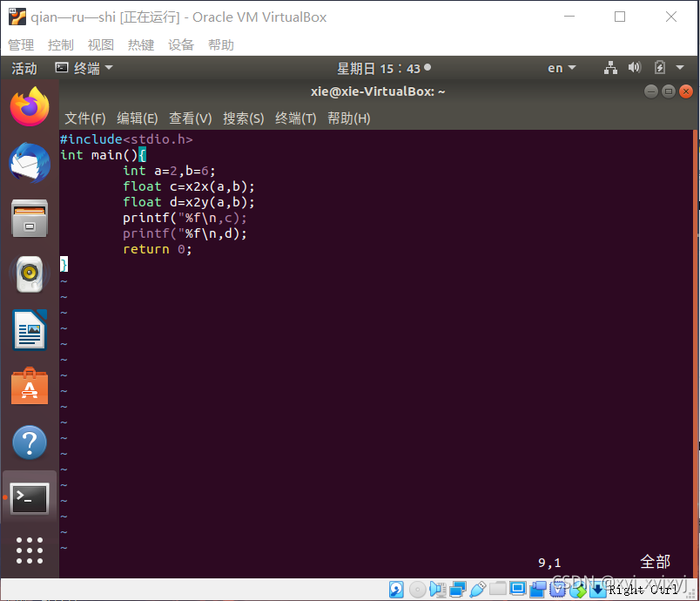Open the Files manager dock icon
Screen dimensions: 700x601
[x=30, y=219]
